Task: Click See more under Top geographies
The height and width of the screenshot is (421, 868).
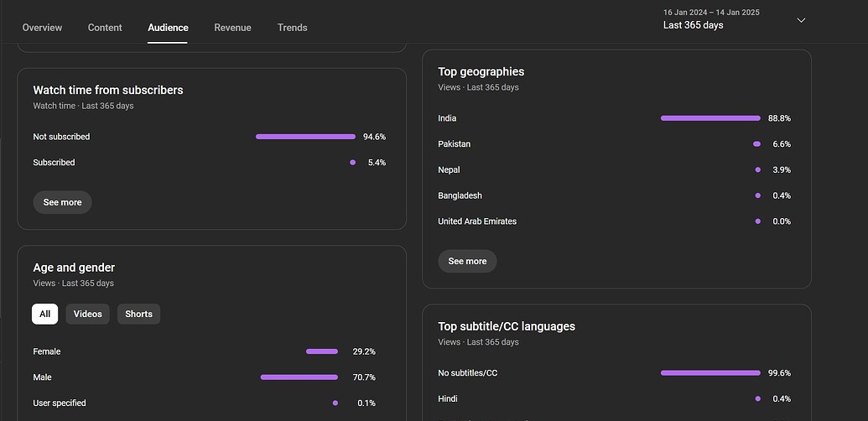Action: click(x=467, y=261)
